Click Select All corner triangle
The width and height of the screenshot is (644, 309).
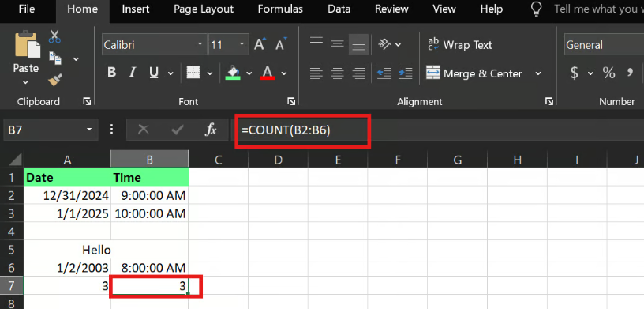point(15,160)
